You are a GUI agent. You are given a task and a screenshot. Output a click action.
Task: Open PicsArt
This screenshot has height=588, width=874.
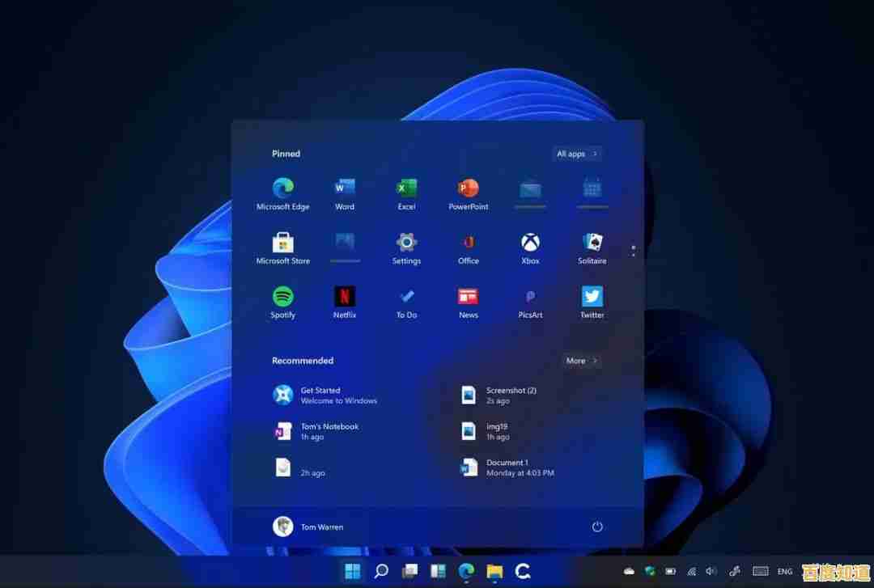(529, 301)
